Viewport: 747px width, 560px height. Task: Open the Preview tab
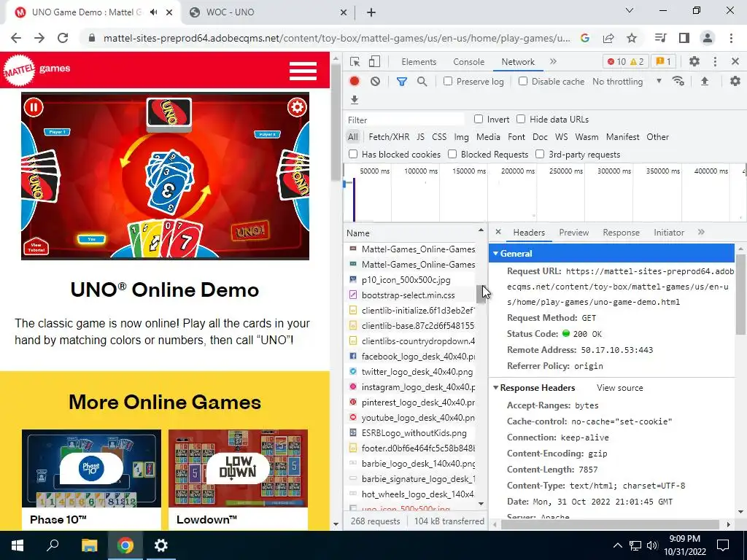click(573, 233)
